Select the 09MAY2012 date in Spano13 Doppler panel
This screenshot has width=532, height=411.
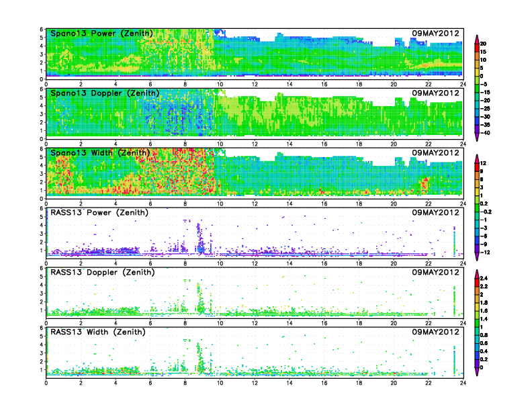pyautogui.click(x=435, y=93)
